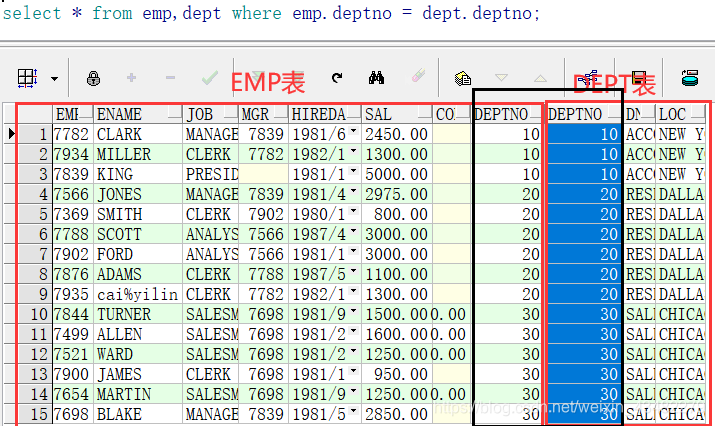Click the export results icon

pos(463,78)
